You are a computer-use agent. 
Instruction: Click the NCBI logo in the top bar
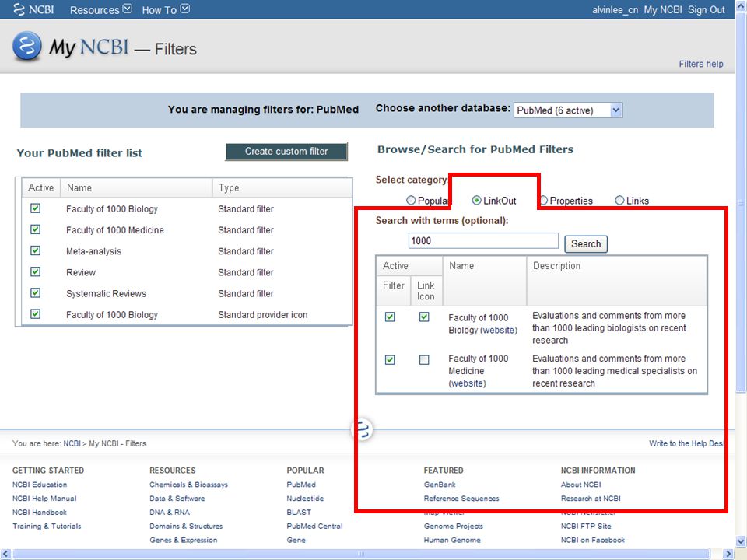pos(33,9)
